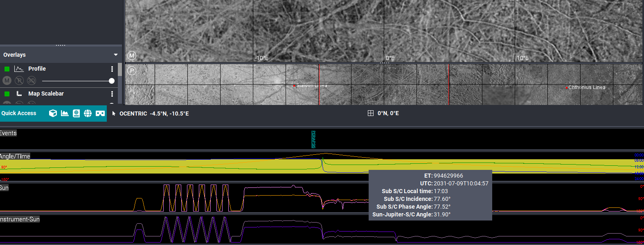This screenshot has width=644, height=245.
Task: Click Sun-Jupiter-S/C Angle value 31.90°
Action: 442,214
